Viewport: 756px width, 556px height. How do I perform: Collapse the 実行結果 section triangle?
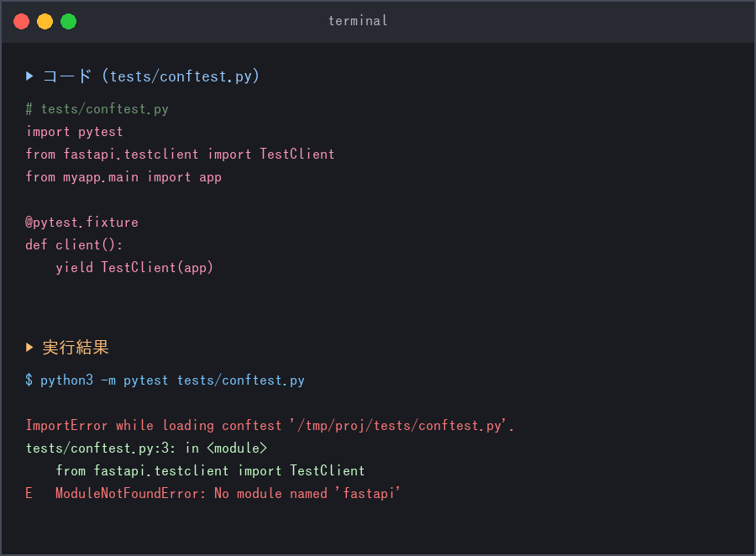point(29,347)
